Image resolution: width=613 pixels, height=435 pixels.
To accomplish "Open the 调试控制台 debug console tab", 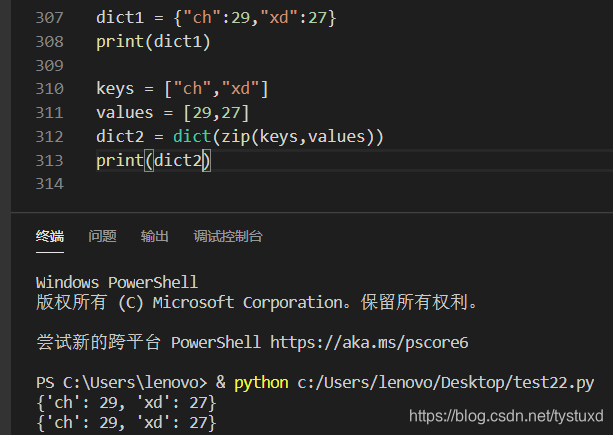I will [x=228, y=236].
